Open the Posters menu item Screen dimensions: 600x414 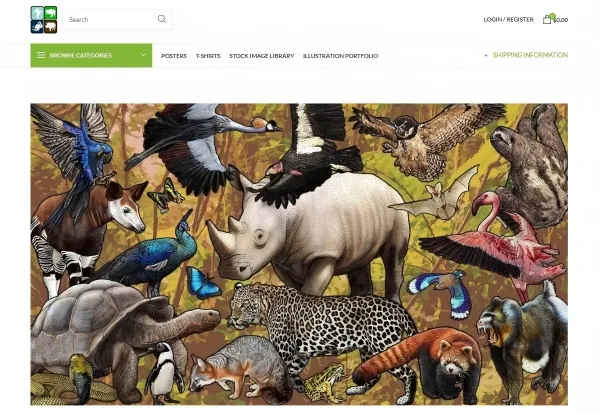tap(174, 56)
